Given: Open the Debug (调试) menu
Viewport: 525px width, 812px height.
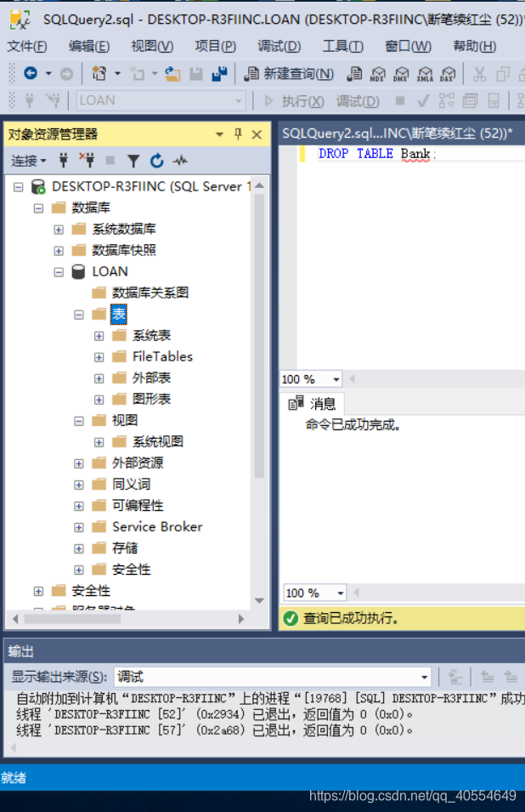Looking at the screenshot, I should click(x=279, y=46).
